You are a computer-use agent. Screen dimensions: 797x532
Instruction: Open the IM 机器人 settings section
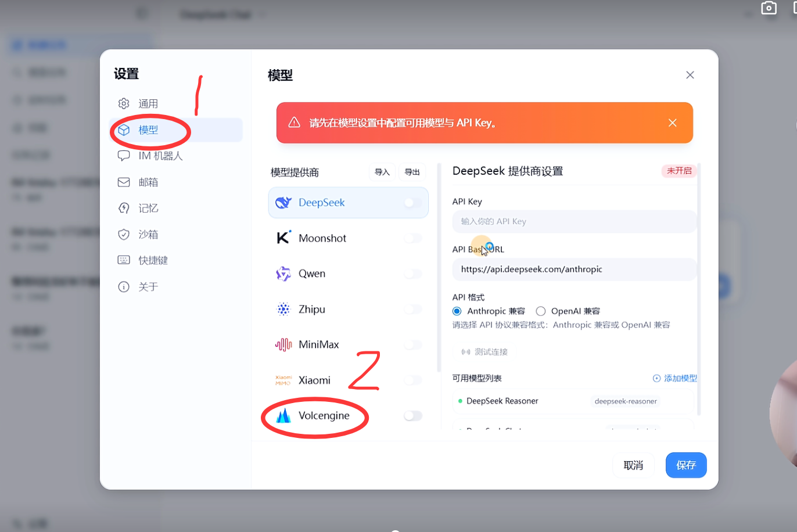160,156
